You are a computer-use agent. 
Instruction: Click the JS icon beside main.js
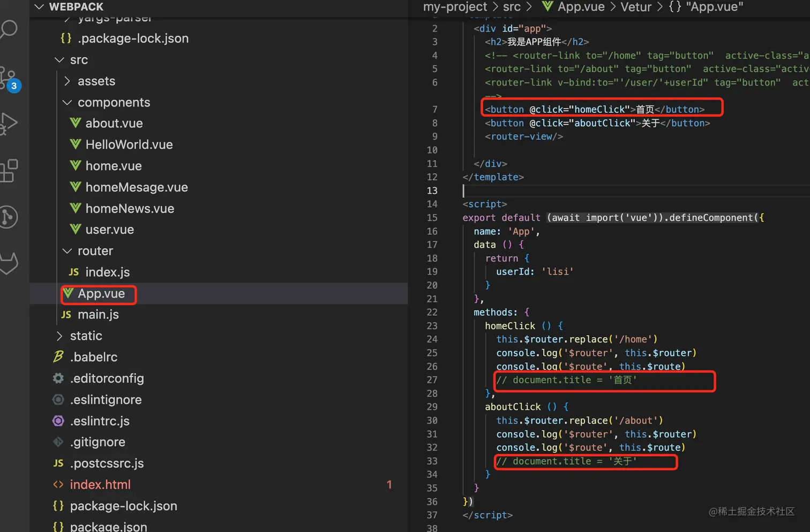pyautogui.click(x=66, y=315)
